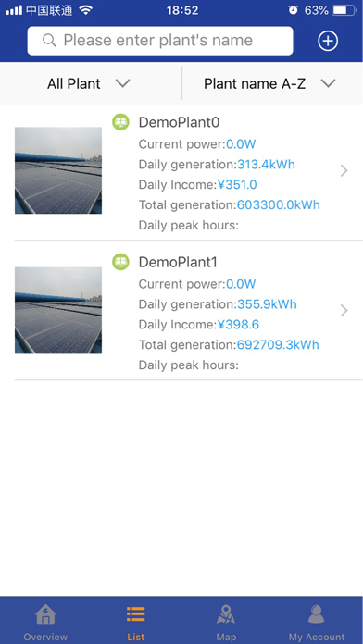Open the Map pin icon

226,614
